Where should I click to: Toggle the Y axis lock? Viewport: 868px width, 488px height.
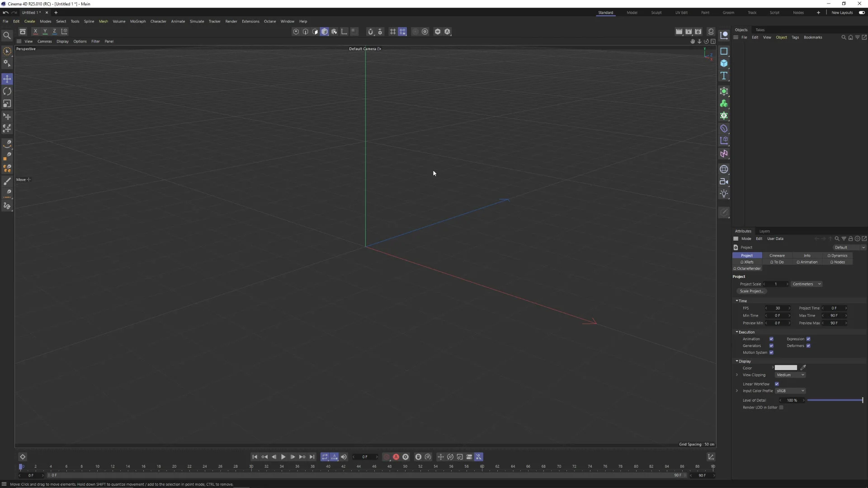coord(45,31)
